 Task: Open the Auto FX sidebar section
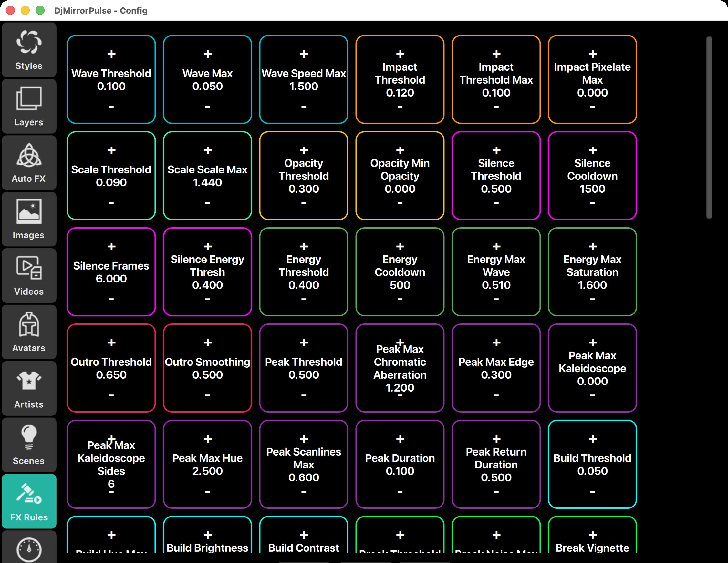29,163
